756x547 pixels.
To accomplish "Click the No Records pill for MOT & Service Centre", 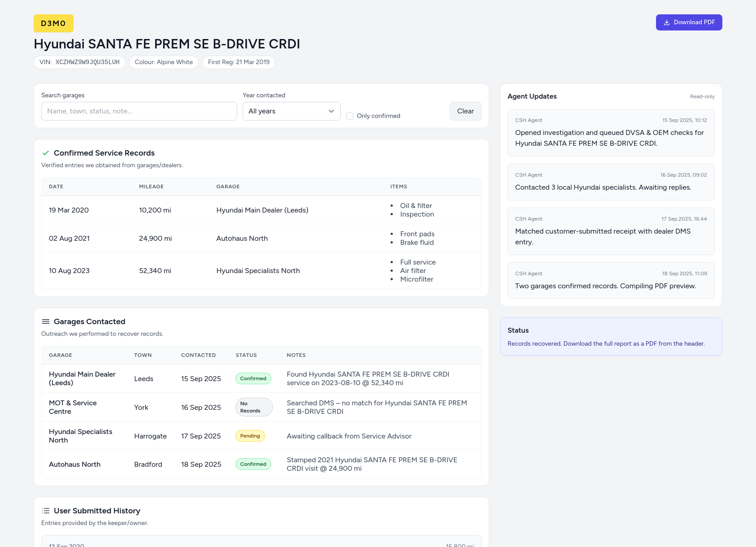I will pyautogui.click(x=254, y=407).
